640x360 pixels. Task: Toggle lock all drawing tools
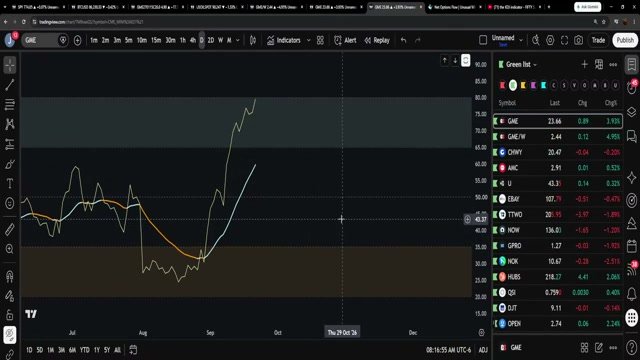click(10, 315)
